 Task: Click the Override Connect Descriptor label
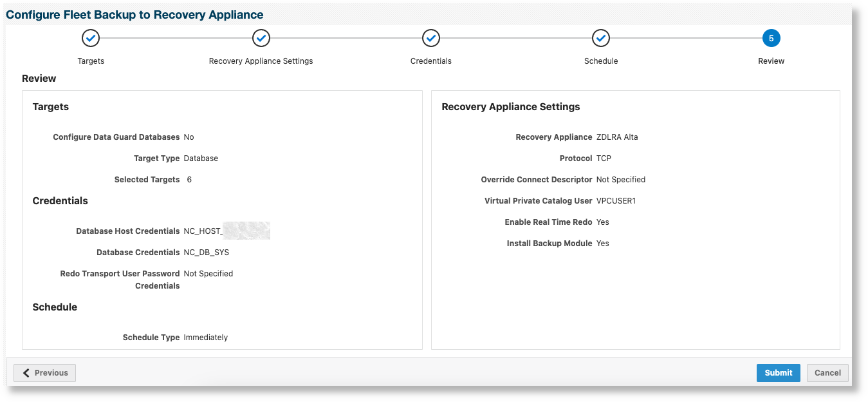coord(537,180)
